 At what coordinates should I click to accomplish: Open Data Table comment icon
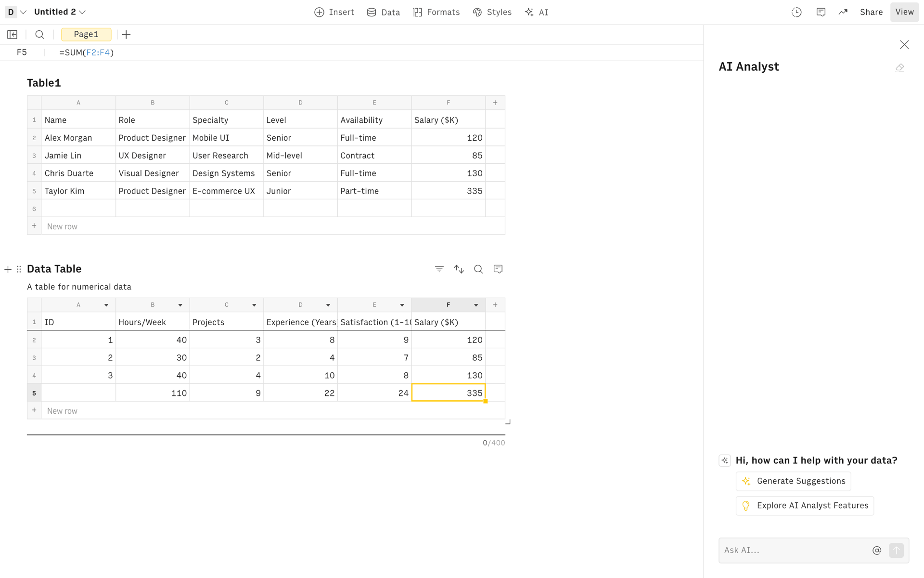click(x=498, y=269)
